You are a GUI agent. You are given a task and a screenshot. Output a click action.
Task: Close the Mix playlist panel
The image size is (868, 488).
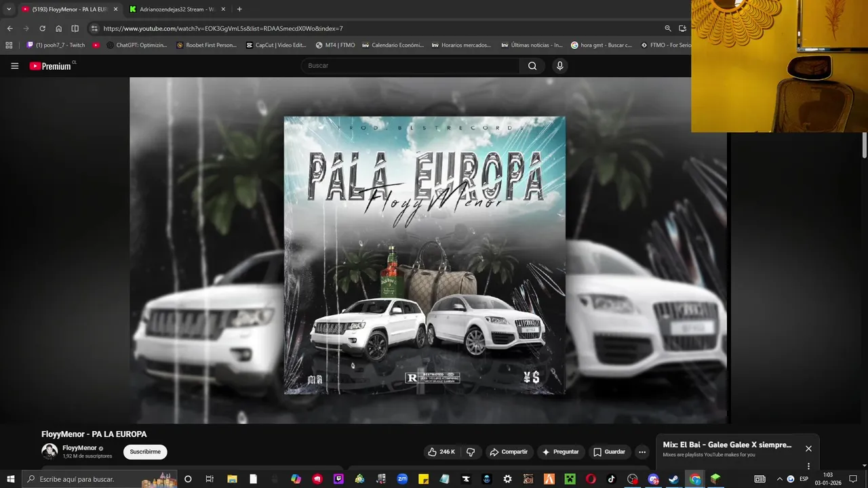808,449
